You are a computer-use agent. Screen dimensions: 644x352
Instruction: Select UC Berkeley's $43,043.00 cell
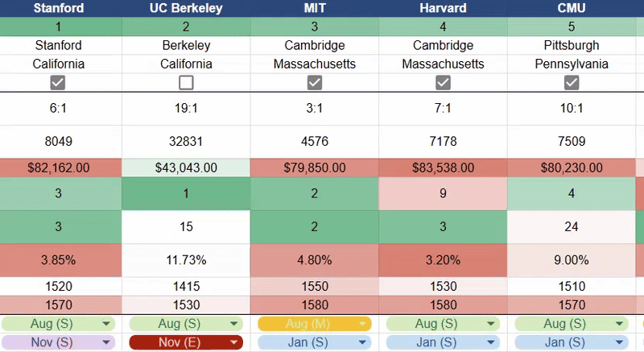[186, 168]
